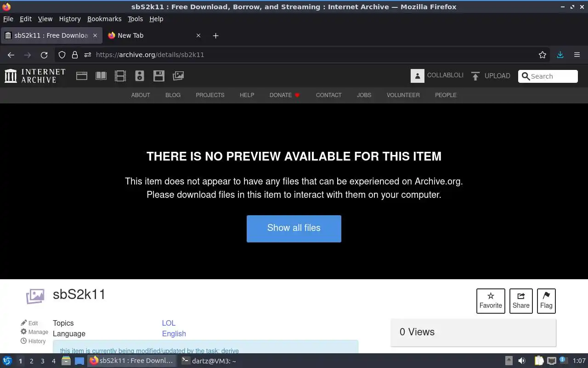
Task: Open the File menu
Action: tap(8, 19)
